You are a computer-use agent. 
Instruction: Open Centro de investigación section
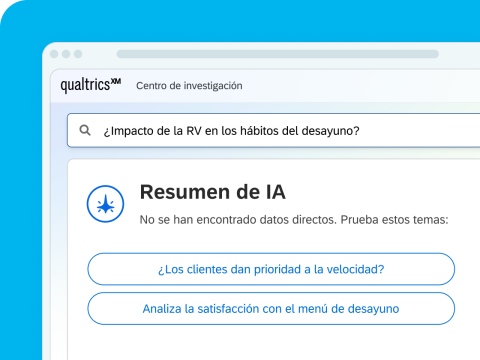(189, 86)
